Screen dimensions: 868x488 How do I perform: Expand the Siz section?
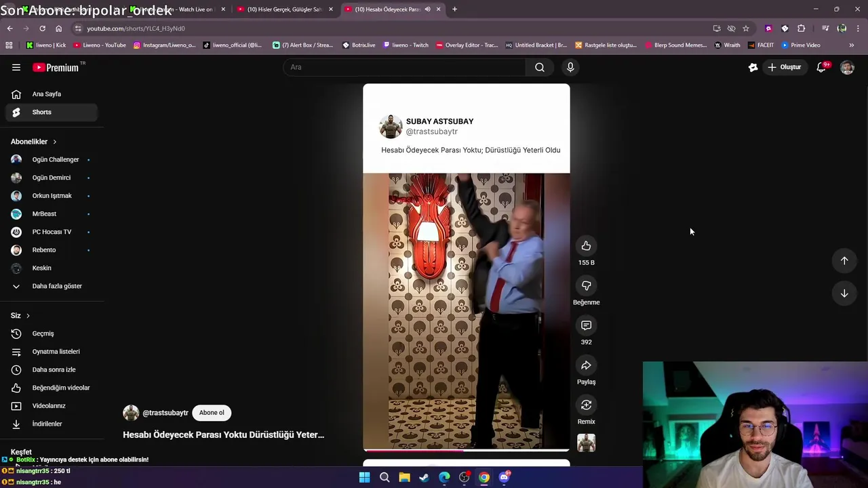tap(20, 315)
